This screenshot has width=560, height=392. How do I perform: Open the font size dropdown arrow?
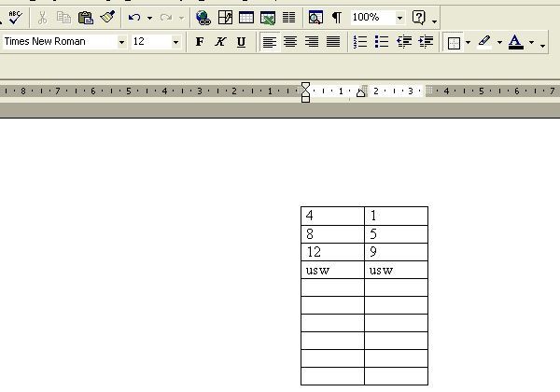coord(175,42)
